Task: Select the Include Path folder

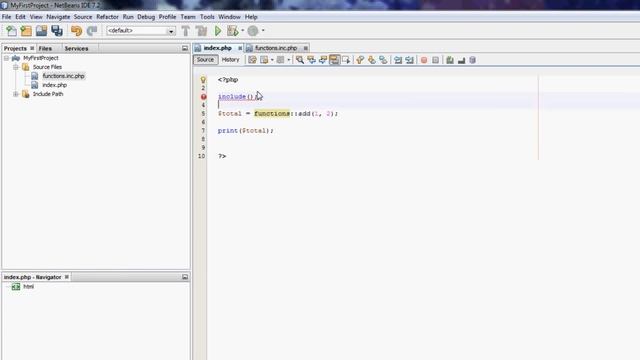Action: click(48, 94)
